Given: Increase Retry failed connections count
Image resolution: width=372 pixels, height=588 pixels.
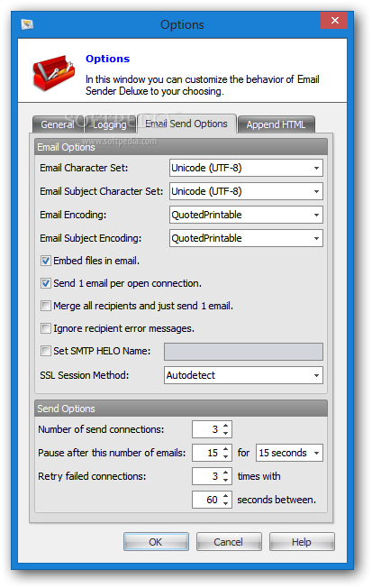Looking at the screenshot, I should pos(225,473).
